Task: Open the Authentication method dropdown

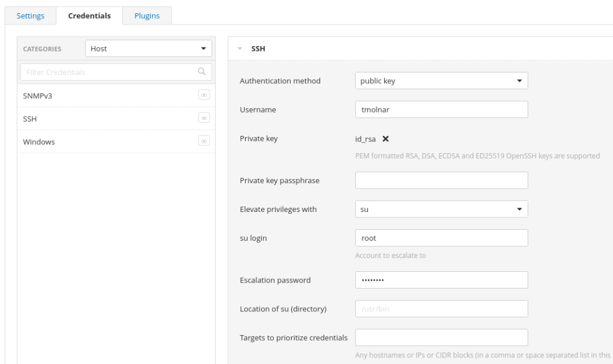Action: tap(441, 81)
